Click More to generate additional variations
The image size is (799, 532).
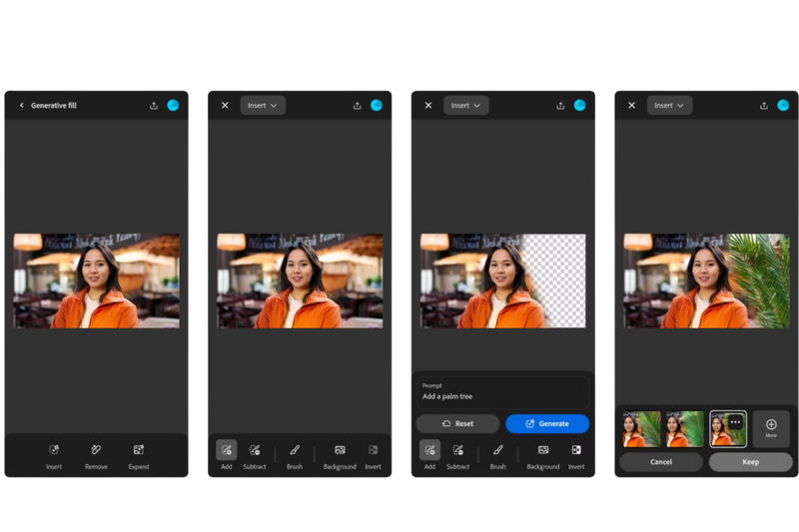(771, 428)
